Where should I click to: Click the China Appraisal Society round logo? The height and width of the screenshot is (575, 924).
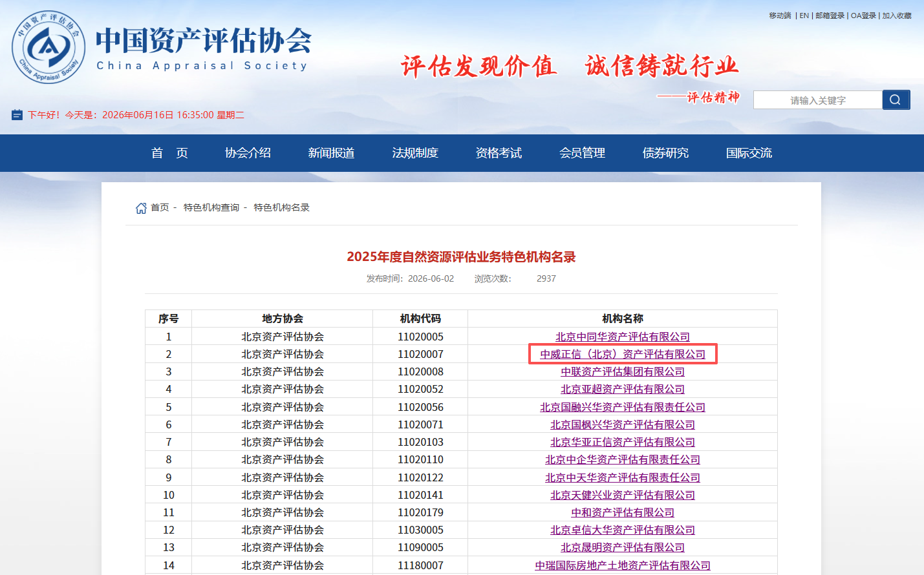[48, 47]
